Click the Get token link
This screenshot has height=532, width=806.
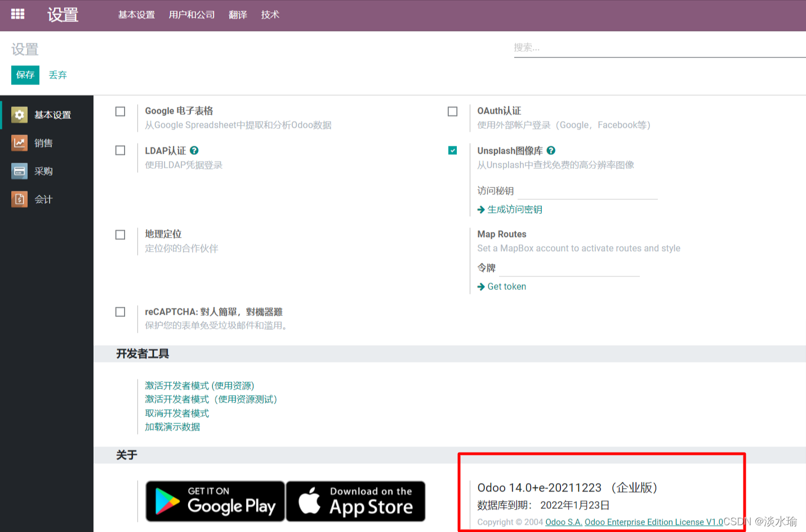[x=507, y=287]
